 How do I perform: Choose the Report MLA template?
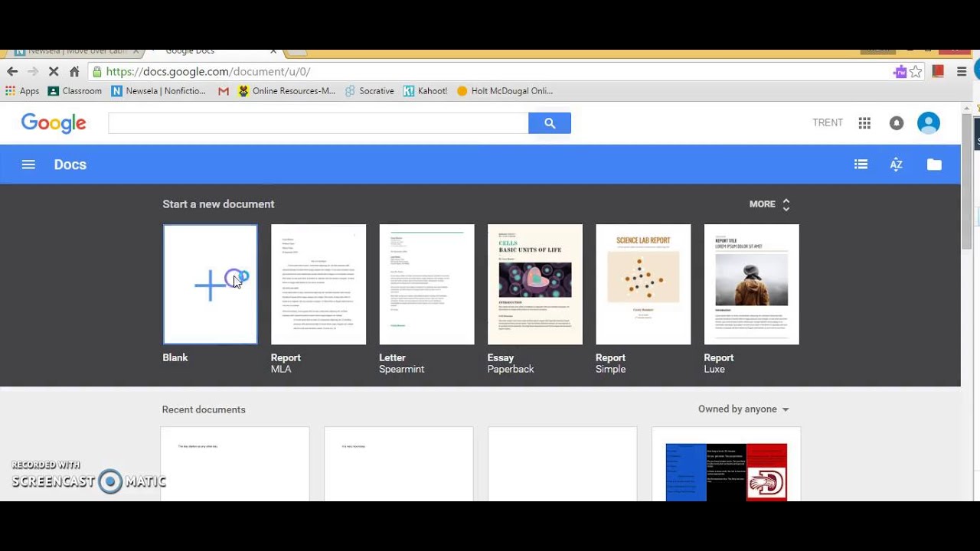click(318, 284)
